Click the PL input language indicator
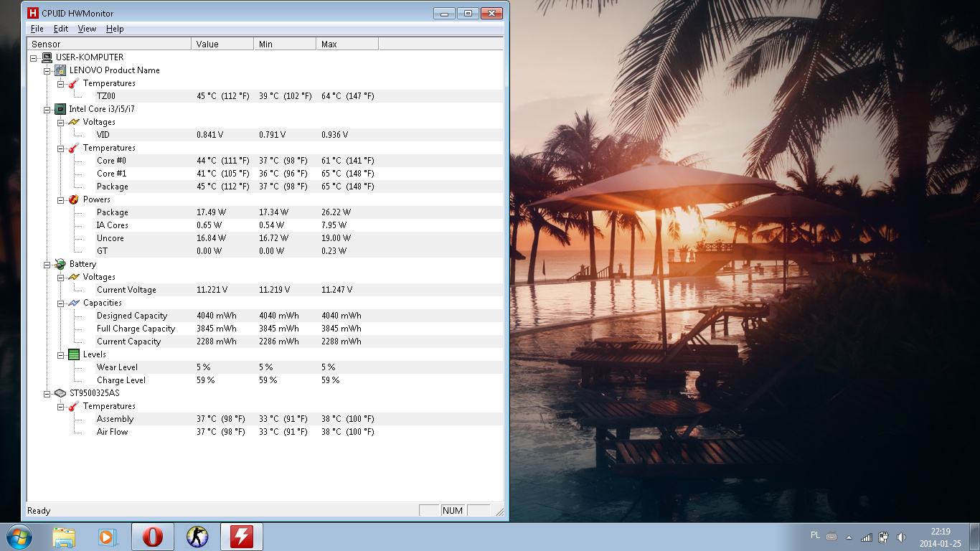This screenshot has height=551, width=980. pos(815,535)
